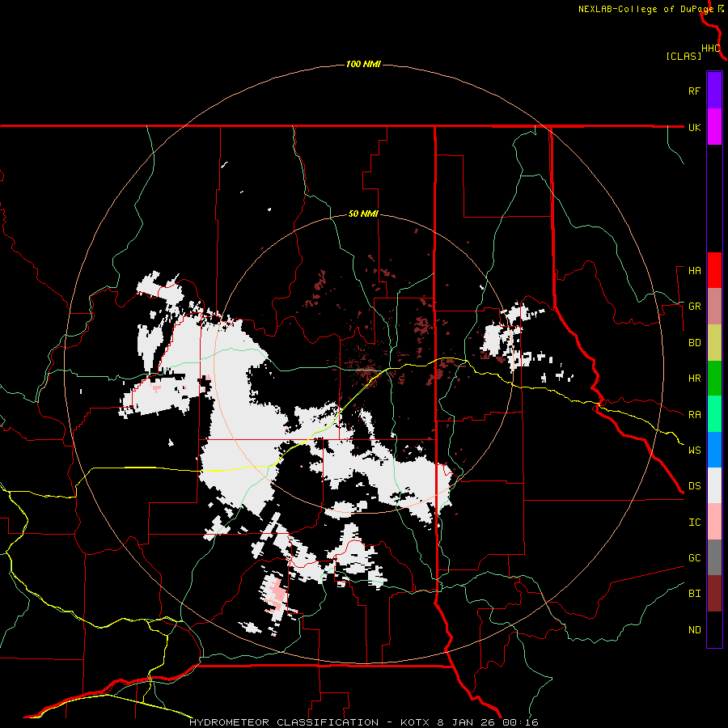This screenshot has width=728, height=728.
Task: Click the "HA" legend label
Action: (694, 271)
